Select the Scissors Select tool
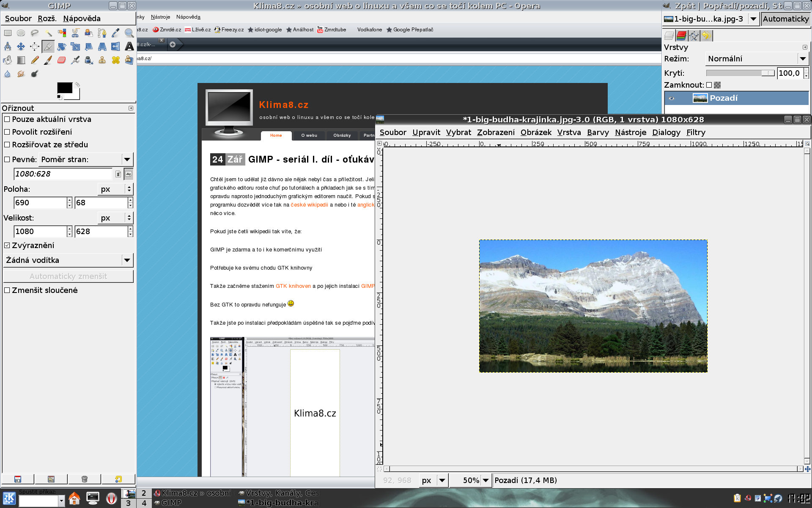The height and width of the screenshot is (508, 812). 75,33
